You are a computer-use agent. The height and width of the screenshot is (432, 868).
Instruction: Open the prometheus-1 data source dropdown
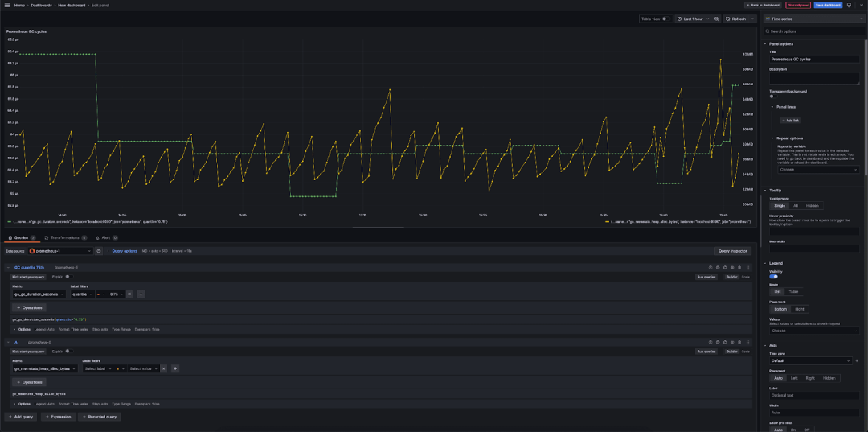pos(59,251)
